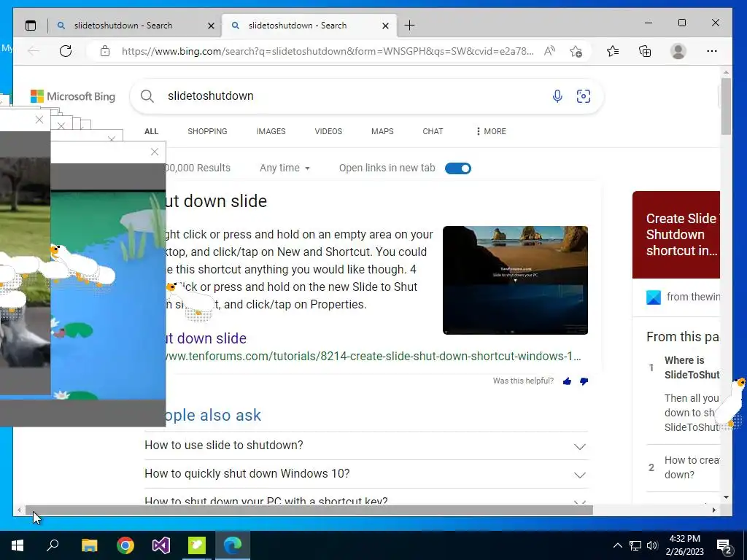Toggle Open links in new tab switch
This screenshot has width=747, height=560.
tap(458, 168)
